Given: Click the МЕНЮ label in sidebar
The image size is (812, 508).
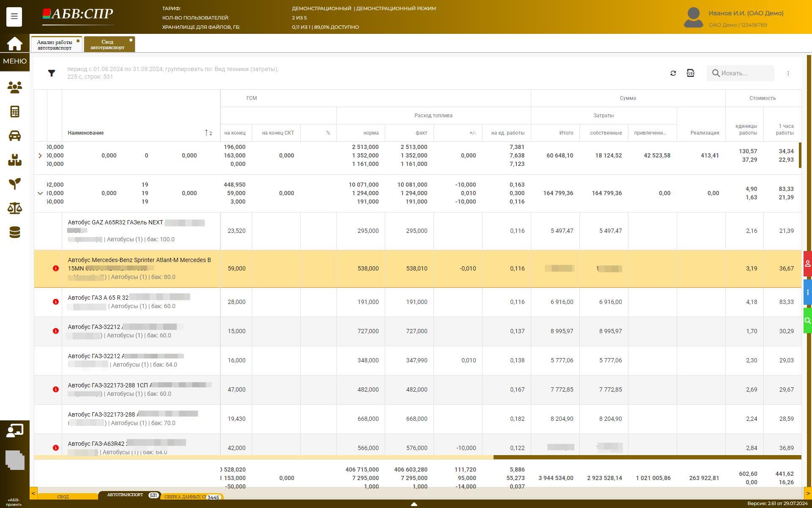Looking at the screenshot, I should pos(15,61).
